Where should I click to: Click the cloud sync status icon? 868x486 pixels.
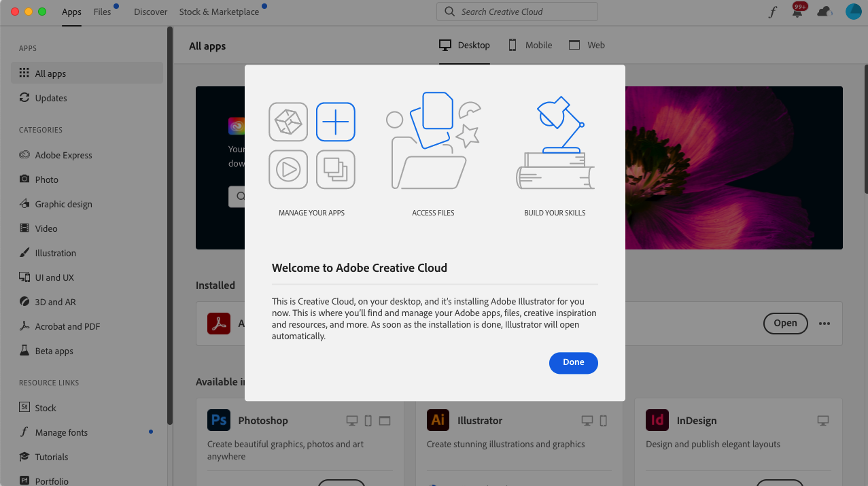coord(824,12)
